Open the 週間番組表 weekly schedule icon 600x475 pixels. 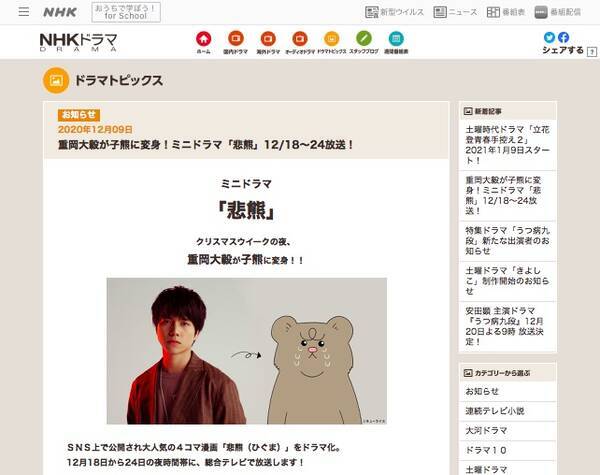pyautogui.click(x=396, y=42)
